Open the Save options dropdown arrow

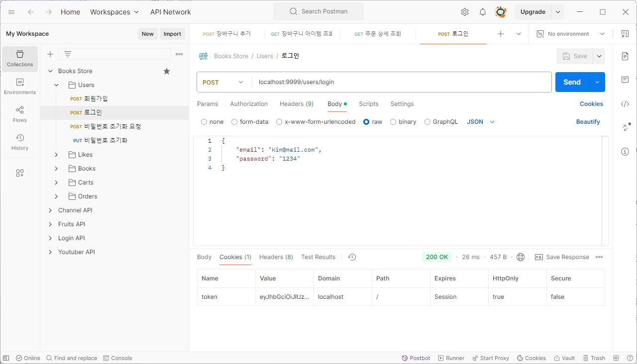599,56
